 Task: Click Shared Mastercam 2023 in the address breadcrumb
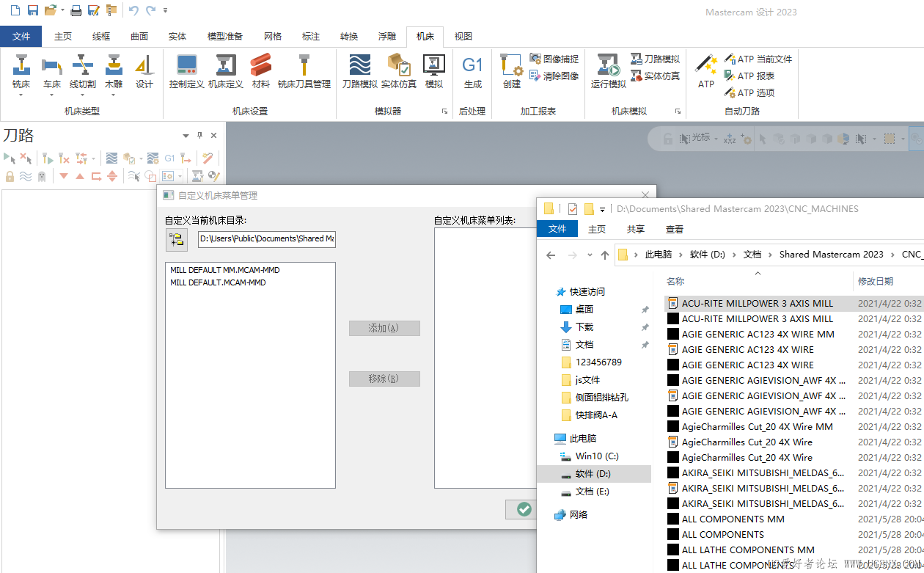point(831,255)
